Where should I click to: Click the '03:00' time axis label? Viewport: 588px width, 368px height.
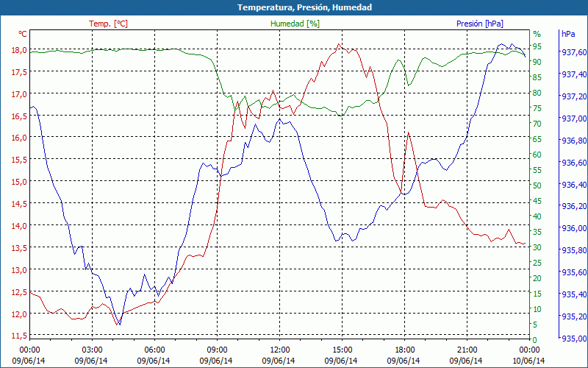[93, 349]
